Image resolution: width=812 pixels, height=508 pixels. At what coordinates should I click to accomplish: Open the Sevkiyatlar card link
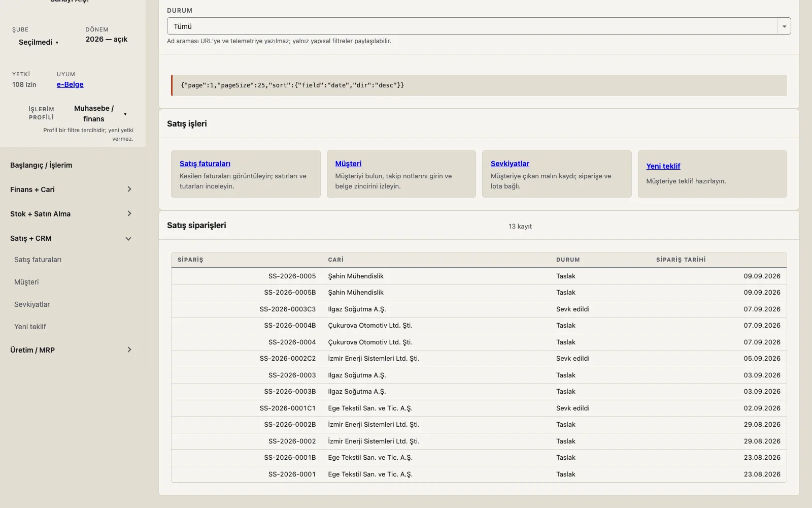point(510,164)
